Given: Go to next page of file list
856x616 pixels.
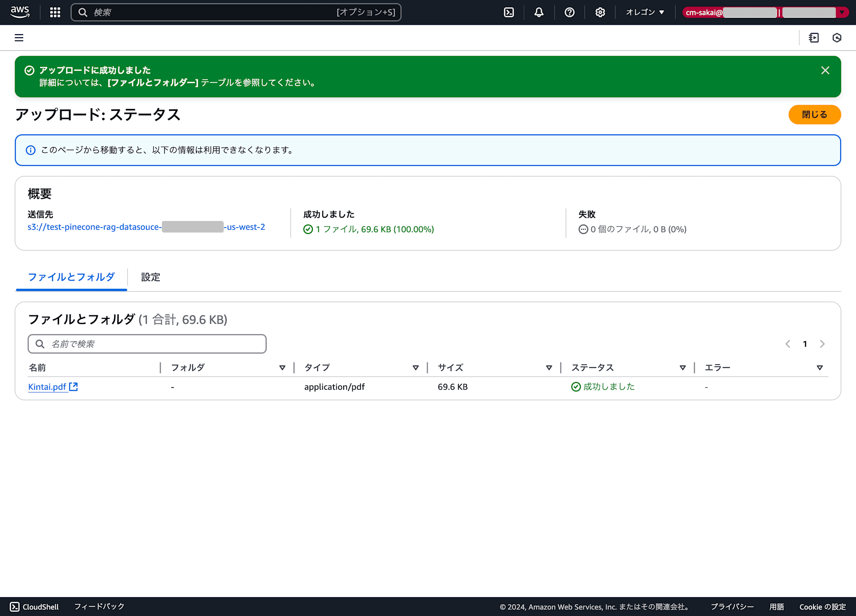Looking at the screenshot, I should click(822, 344).
